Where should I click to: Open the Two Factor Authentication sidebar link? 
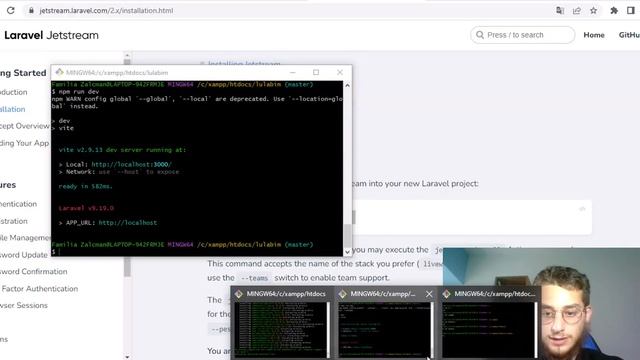[x=39, y=289]
